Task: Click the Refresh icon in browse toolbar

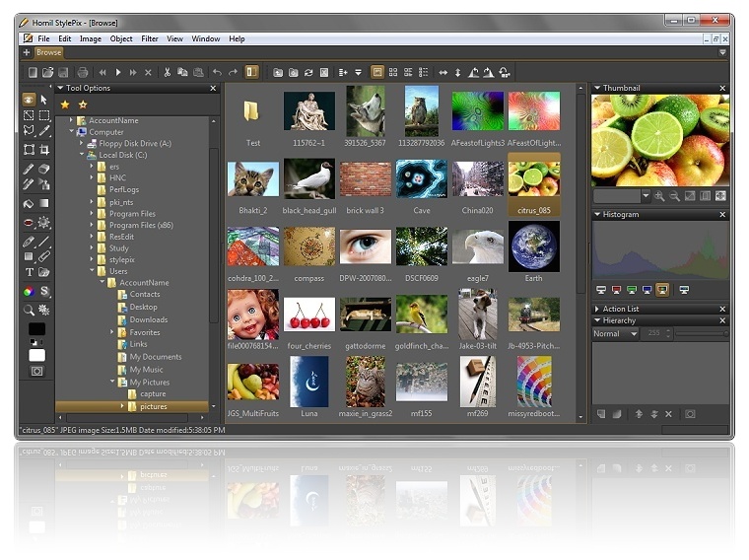Action: click(308, 72)
